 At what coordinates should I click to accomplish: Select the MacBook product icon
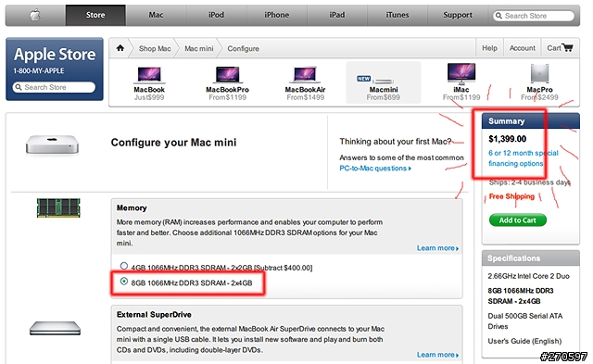click(149, 74)
